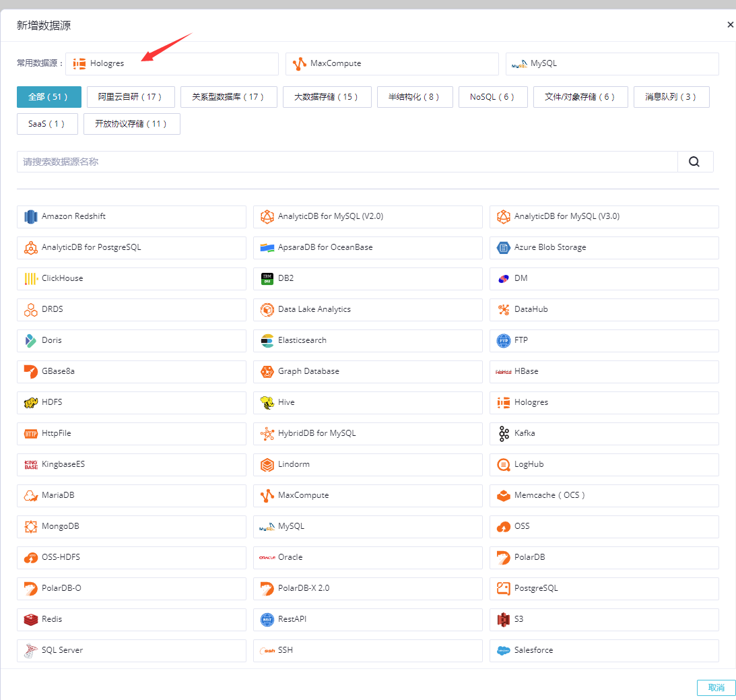
Task: Select the PostgreSQL data source
Action: click(x=604, y=589)
